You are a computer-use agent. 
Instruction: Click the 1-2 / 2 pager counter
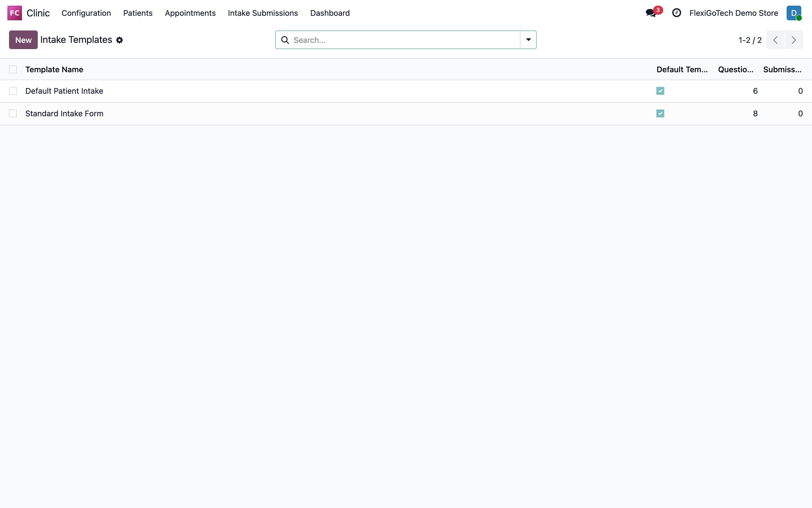click(x=750, y=40)
